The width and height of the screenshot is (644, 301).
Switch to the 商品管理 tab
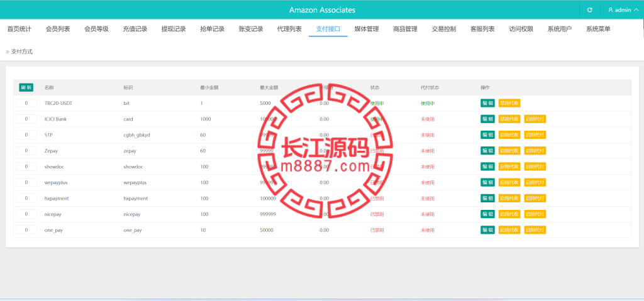[x=406, y=29]
